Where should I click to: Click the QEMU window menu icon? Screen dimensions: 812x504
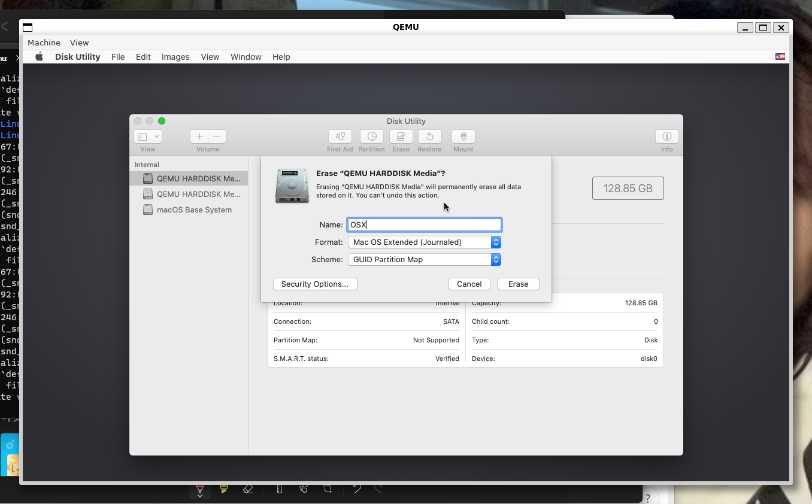[28, 27]
